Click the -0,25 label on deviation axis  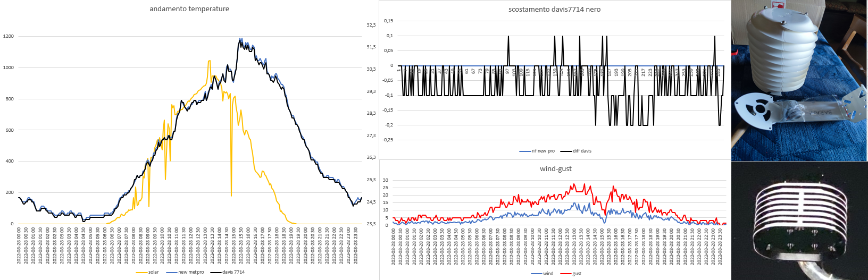[388, 140]
